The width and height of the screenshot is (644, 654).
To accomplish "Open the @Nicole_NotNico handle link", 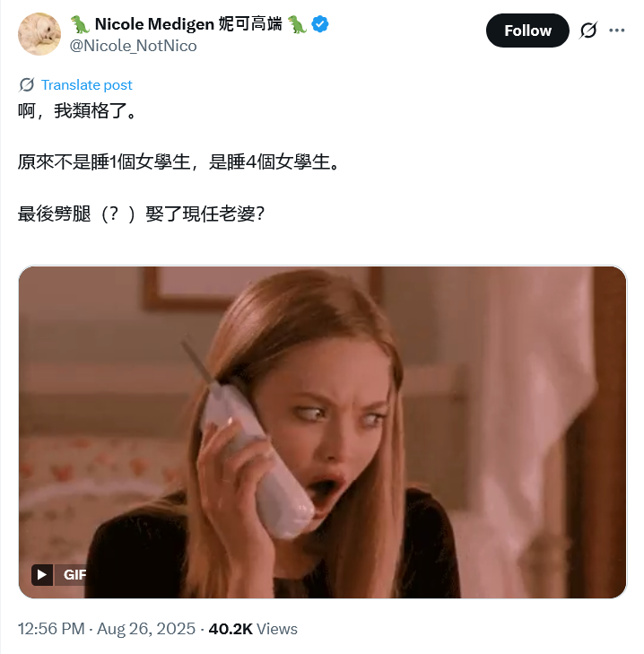I will pyautogui.click(x=133, y=46).
